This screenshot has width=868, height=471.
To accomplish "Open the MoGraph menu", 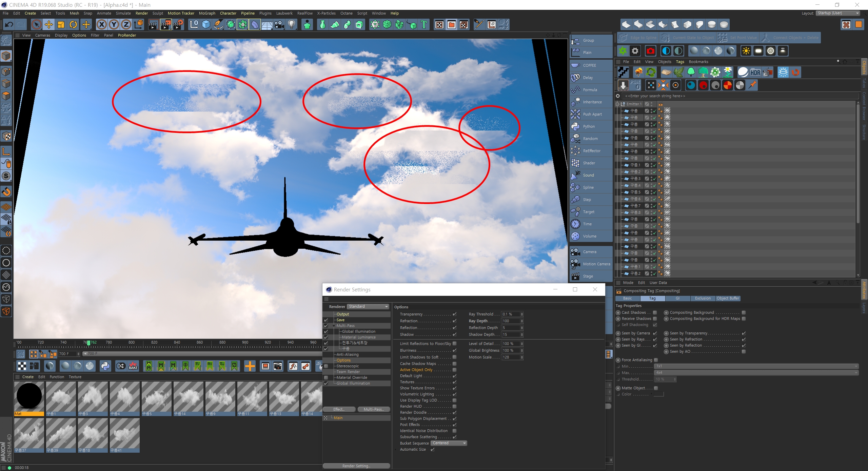I will tap(207, 13).
